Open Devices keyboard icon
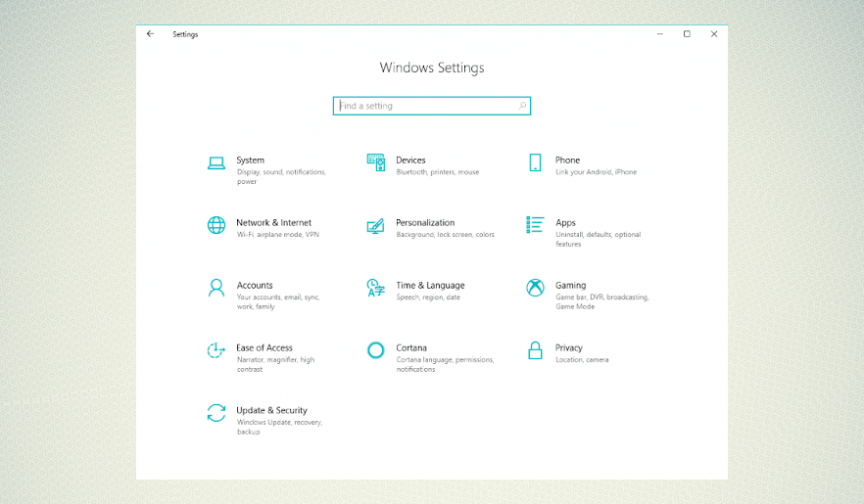The width and height of the screenshot is (864, 504). 375,162
